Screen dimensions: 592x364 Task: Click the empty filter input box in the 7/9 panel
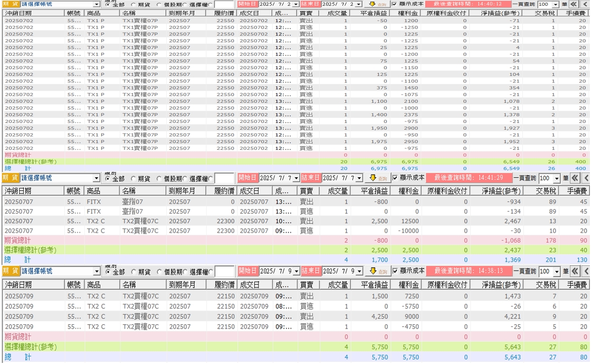tap(224, 271)
